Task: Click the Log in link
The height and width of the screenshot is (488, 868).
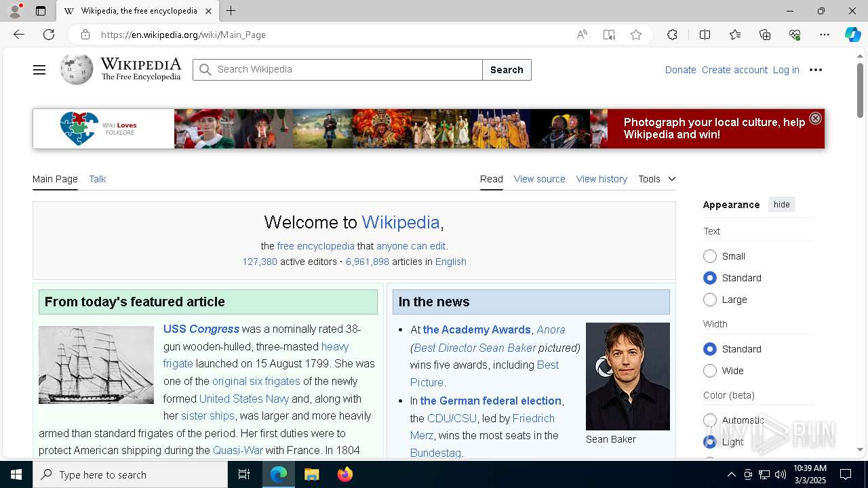Action: [786, 70]
